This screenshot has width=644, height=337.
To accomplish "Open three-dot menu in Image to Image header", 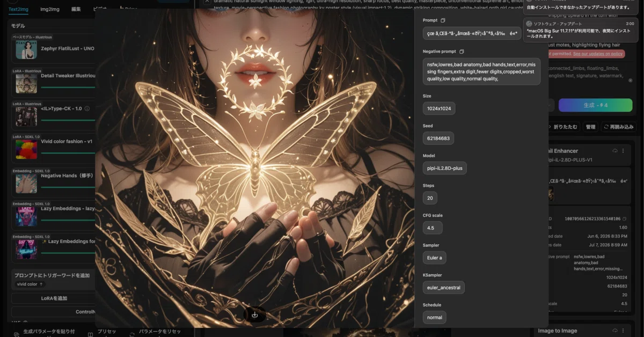I will click(x=623, y=331).
